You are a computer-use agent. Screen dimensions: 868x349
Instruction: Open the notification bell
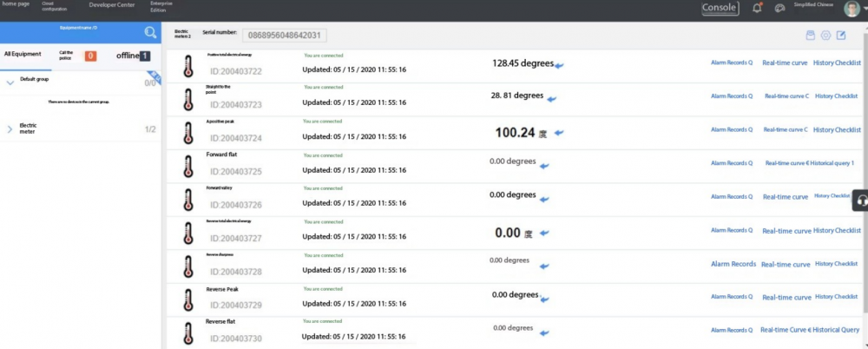(757, 9)
